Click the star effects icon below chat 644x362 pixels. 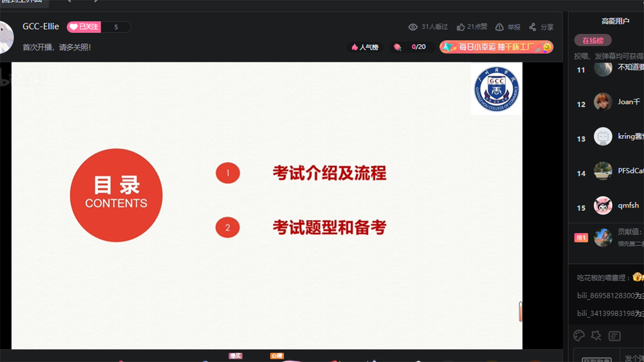(596, 335)
